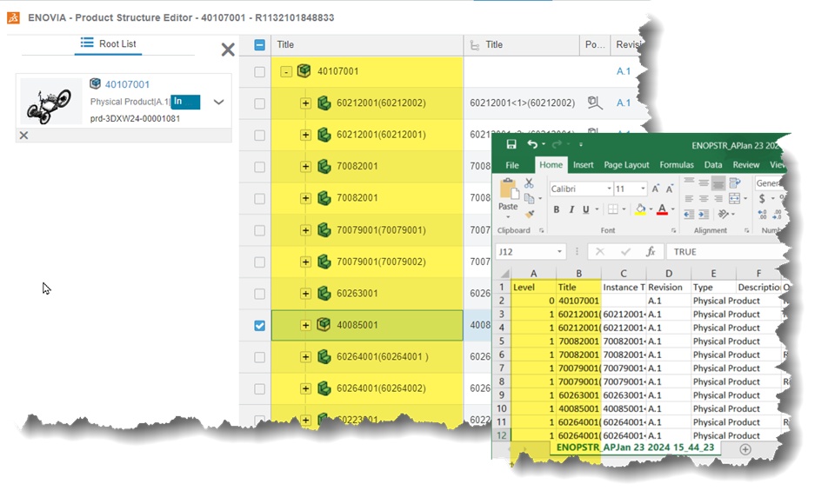Toggle Underline formatting in Excel
Image resolution: width=828 pixels, height=504 pixels.
(585, 209)
